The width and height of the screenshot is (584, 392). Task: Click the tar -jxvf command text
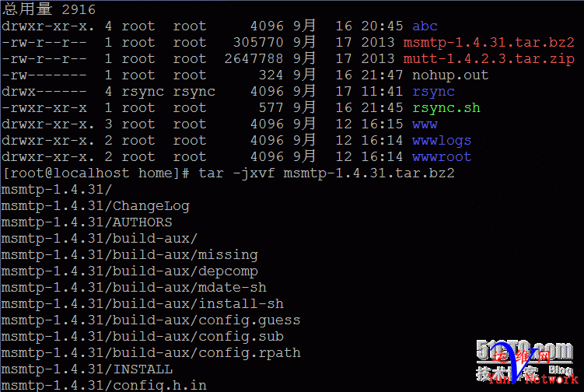click(236, 173)
